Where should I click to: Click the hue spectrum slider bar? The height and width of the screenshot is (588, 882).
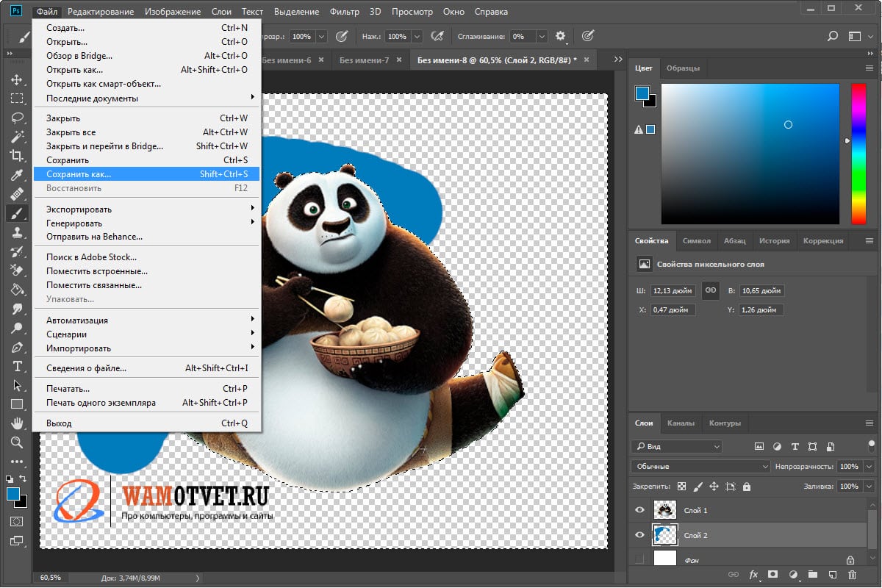coord(858,153)
